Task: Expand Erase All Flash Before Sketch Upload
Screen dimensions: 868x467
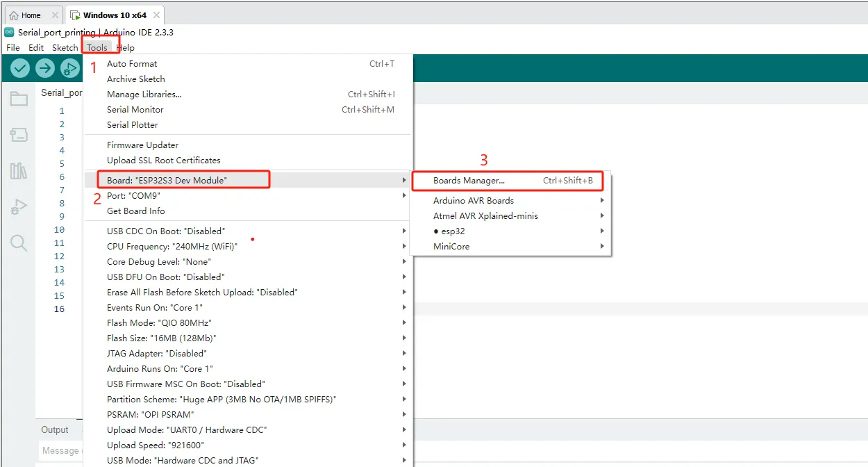Action: 248,292
